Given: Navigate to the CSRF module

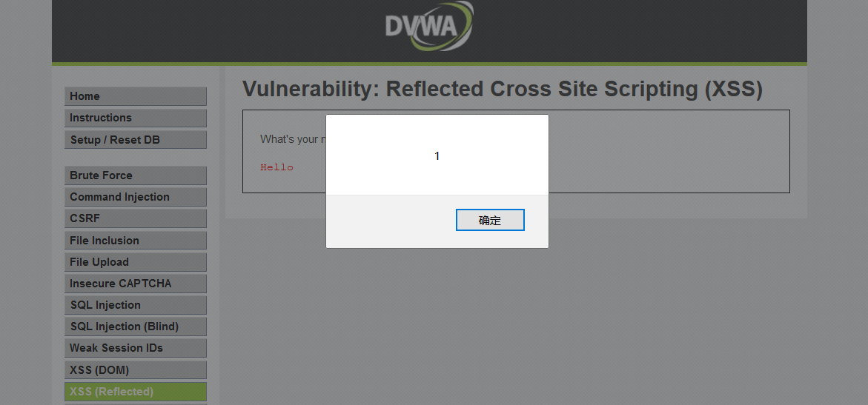Looking at the screenshot, I should (x=136, y=218).
